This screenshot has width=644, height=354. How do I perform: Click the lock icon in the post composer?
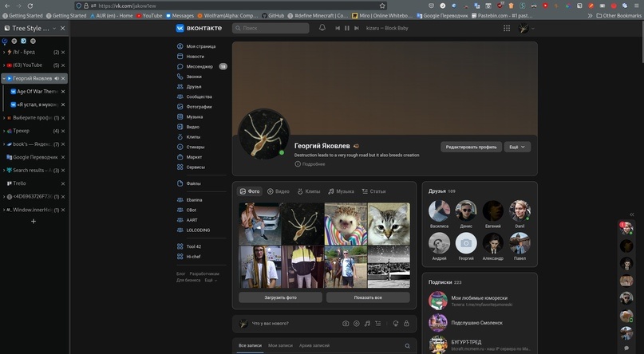coord(406,324)
